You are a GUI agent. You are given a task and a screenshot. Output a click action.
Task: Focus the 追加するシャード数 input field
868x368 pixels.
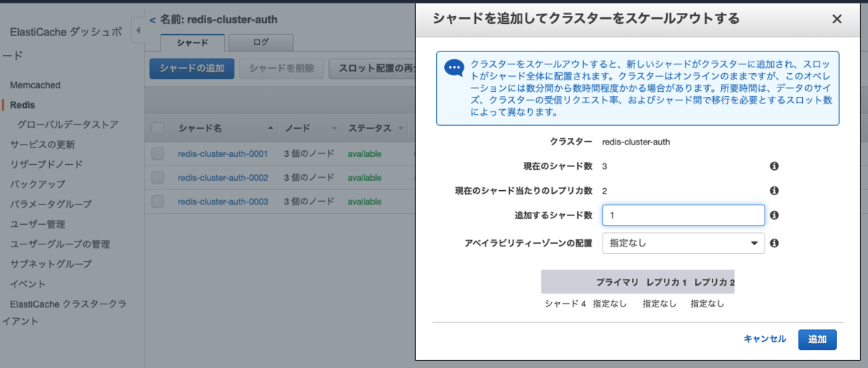(684, 215)
